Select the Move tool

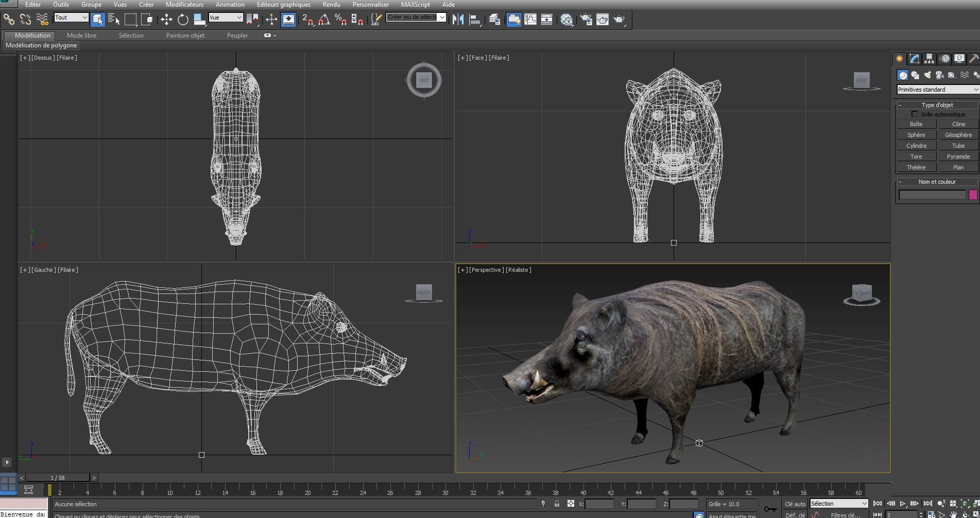[x=166, y=20]
